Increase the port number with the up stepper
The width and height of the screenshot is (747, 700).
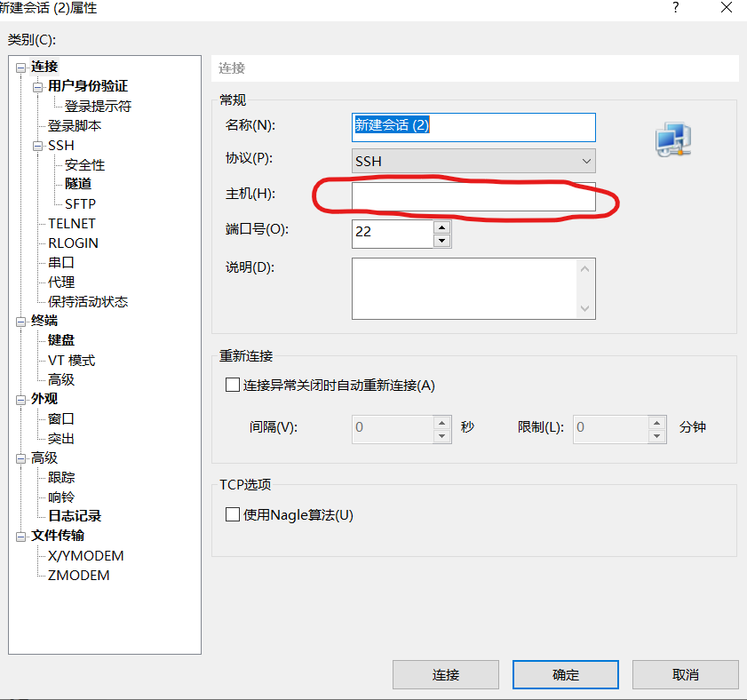tap(441, 227)
